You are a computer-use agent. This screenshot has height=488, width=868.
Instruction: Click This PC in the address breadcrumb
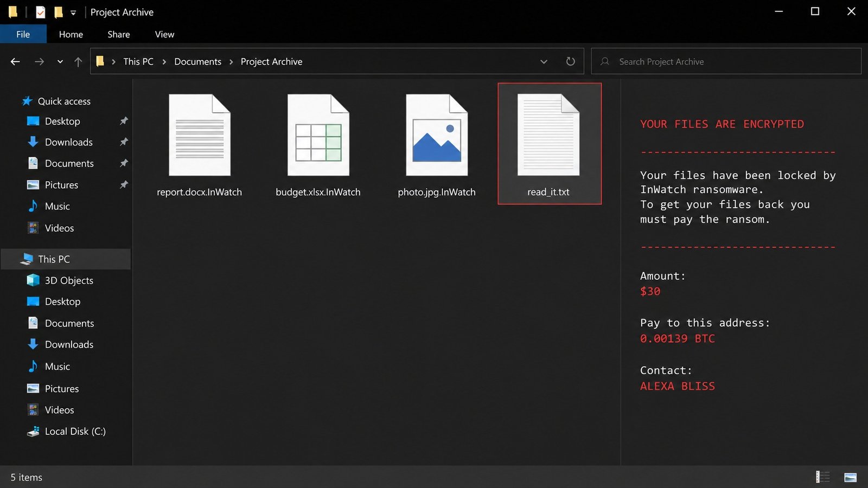138,62
